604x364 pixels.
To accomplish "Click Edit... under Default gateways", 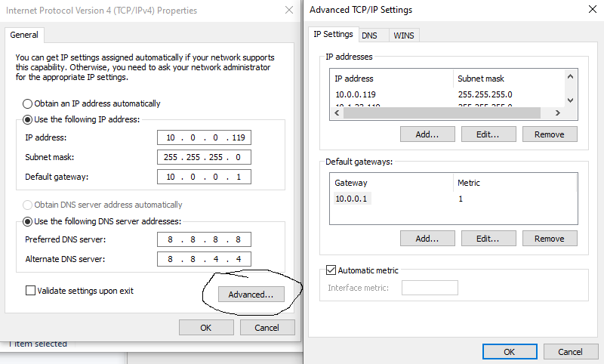I will [488, 238].
